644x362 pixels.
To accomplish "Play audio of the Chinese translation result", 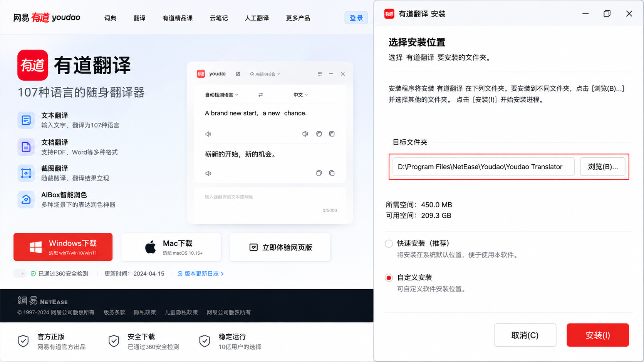I will click(x=208, y=173).
